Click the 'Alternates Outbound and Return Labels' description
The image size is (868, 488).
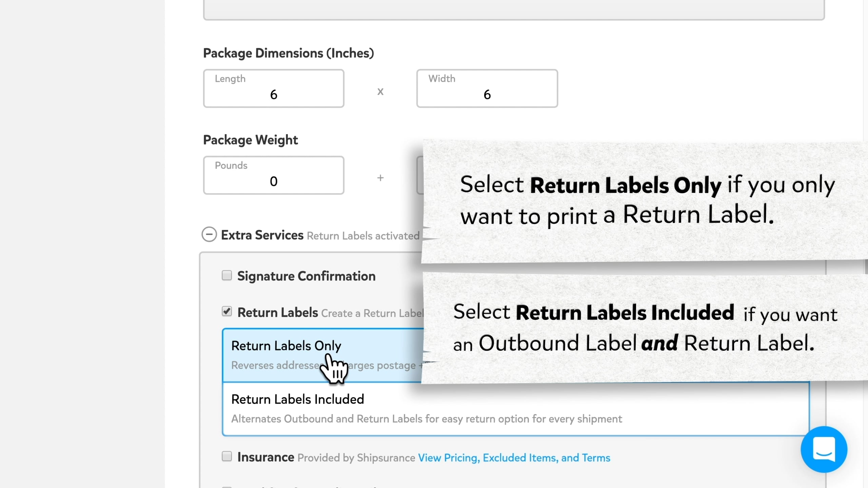pyautogui.click(x=427, y=419)
